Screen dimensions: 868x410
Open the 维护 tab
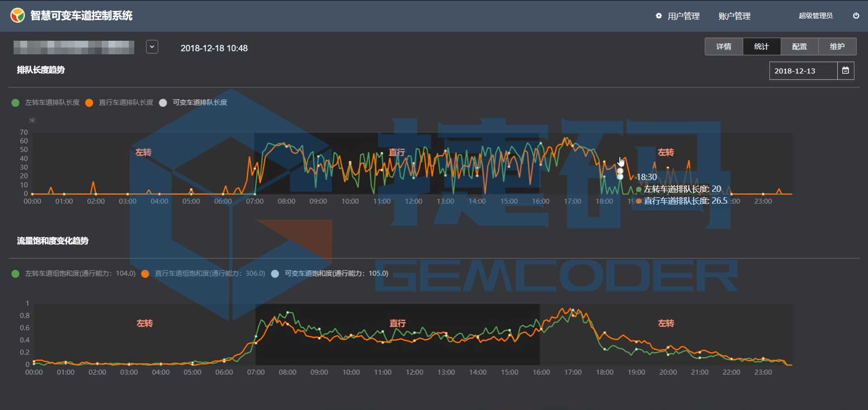[x=837, y=47]
